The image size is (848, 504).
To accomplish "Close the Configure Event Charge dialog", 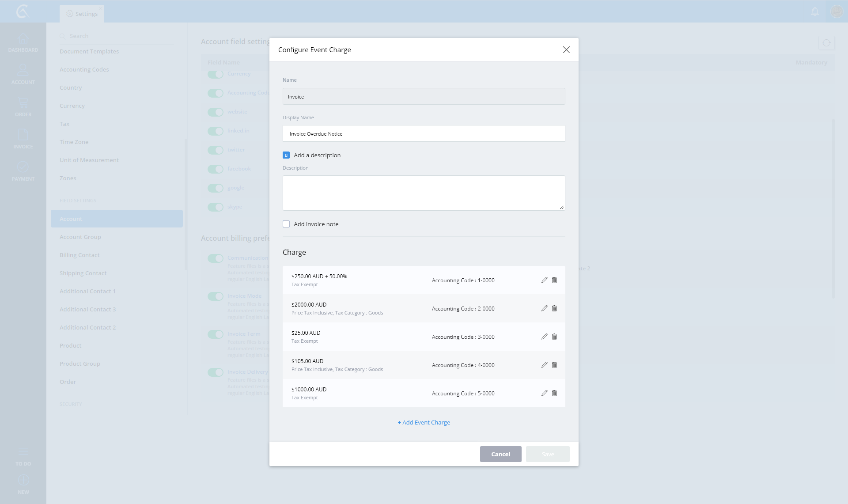I will pos(566,50).
